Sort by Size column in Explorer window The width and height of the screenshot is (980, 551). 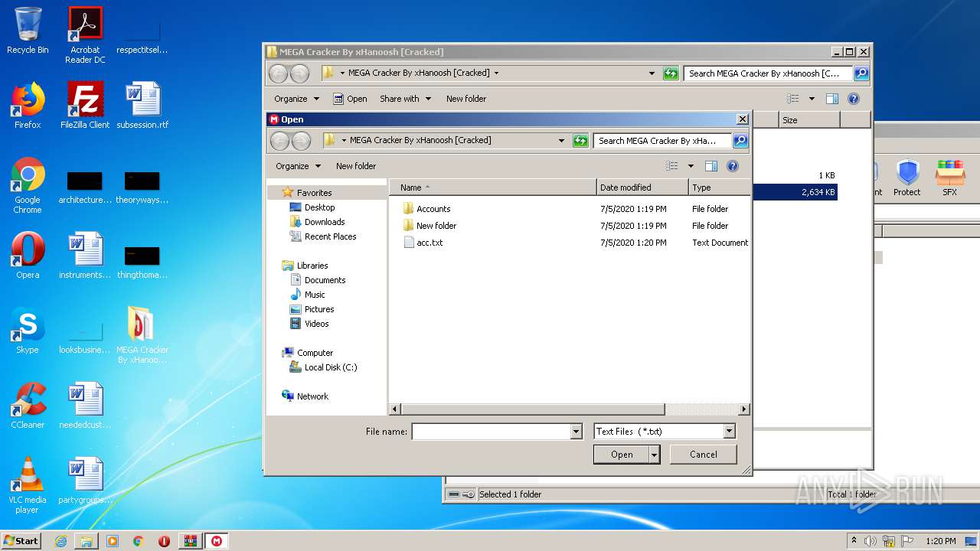pyautogui.click(x=808, y=120)
